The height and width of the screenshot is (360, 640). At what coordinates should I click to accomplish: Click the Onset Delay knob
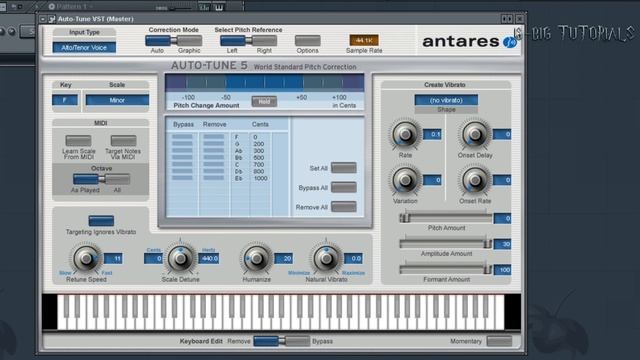475,134
